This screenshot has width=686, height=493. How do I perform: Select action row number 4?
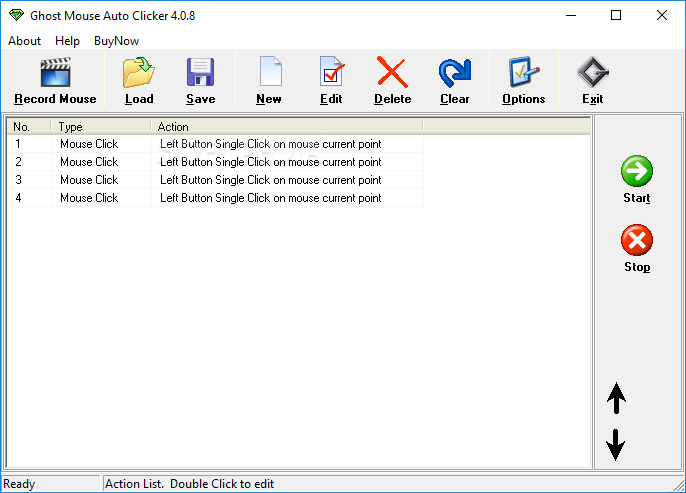click(18, 198)
